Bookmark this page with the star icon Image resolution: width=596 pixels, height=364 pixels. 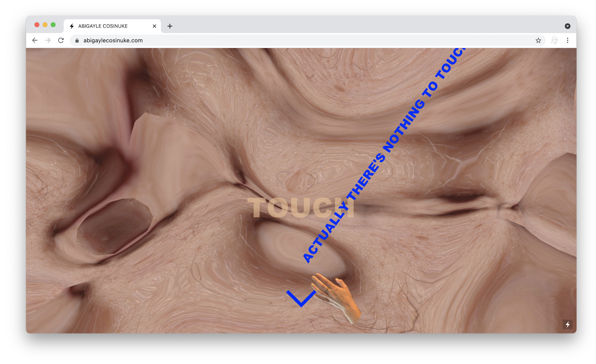coord(538,40)
